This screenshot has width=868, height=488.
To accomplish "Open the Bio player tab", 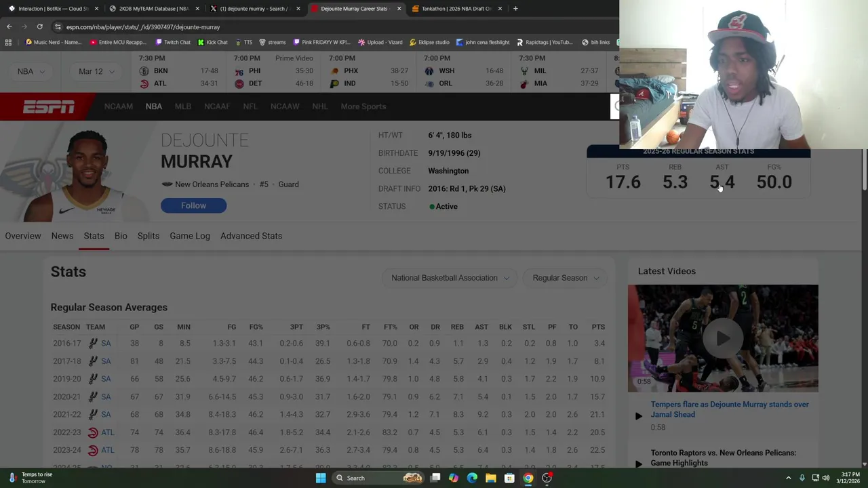I will (121, 236).
